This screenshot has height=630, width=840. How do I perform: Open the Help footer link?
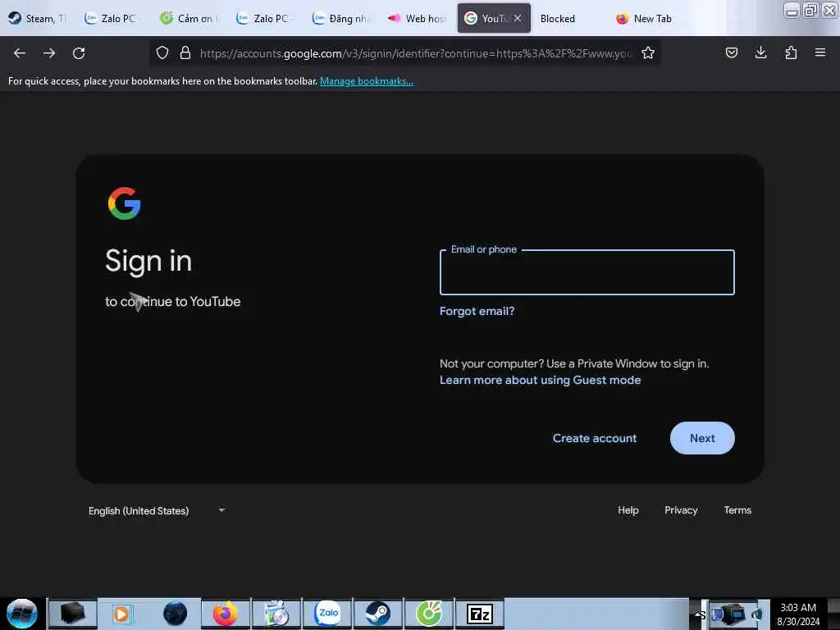click(x=628, y=510)
